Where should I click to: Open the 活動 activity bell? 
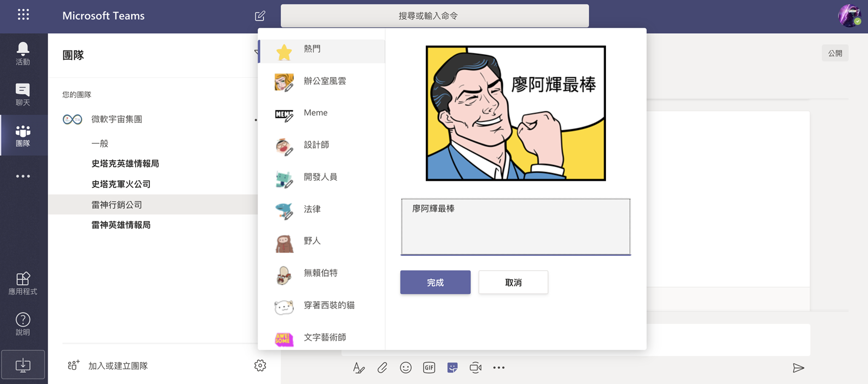23,54
